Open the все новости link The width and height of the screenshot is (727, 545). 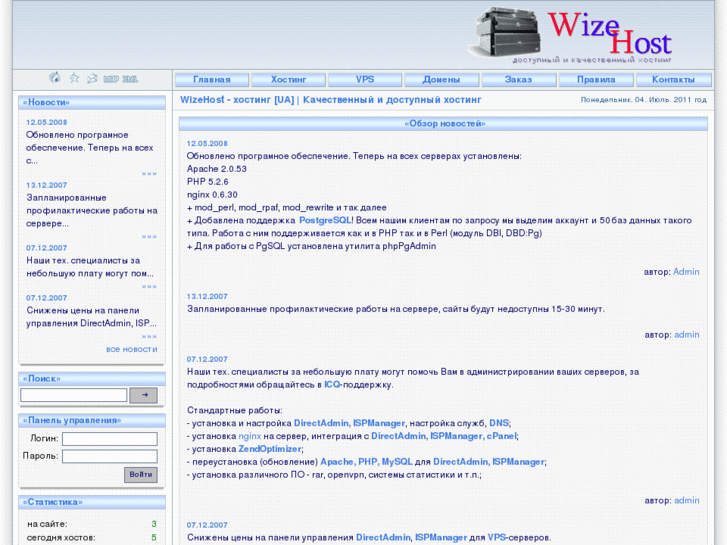pyautogui.click(x=132, y=349)
